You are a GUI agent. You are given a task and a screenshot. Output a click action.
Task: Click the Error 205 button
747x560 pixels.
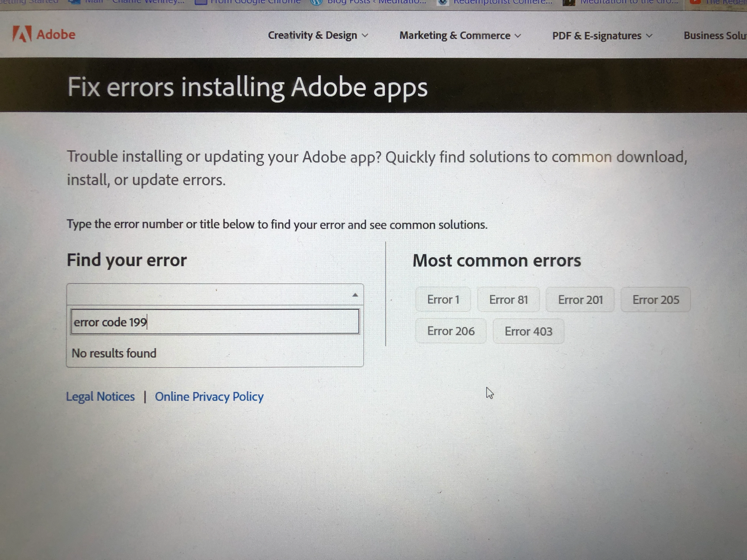click(655, 300)
